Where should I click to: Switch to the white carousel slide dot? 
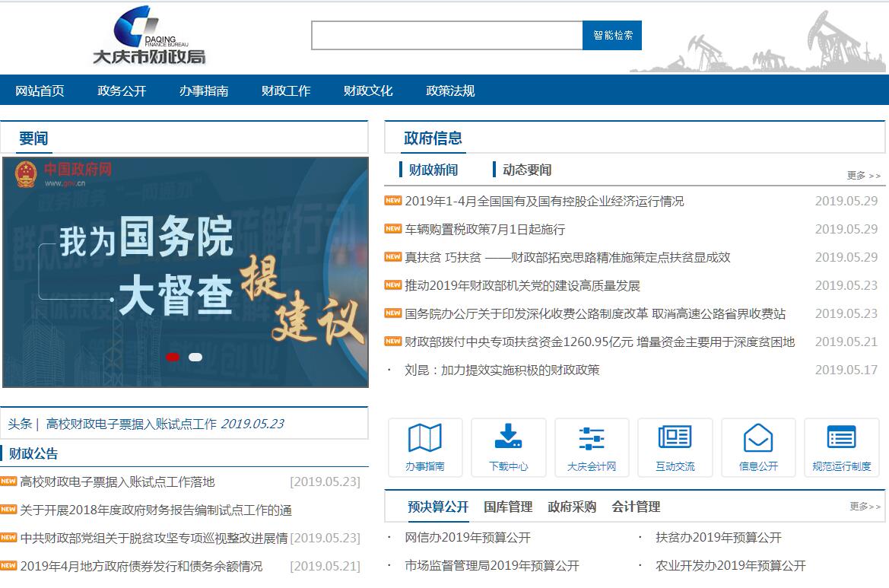pyautogui.click(x=195, y=357)
